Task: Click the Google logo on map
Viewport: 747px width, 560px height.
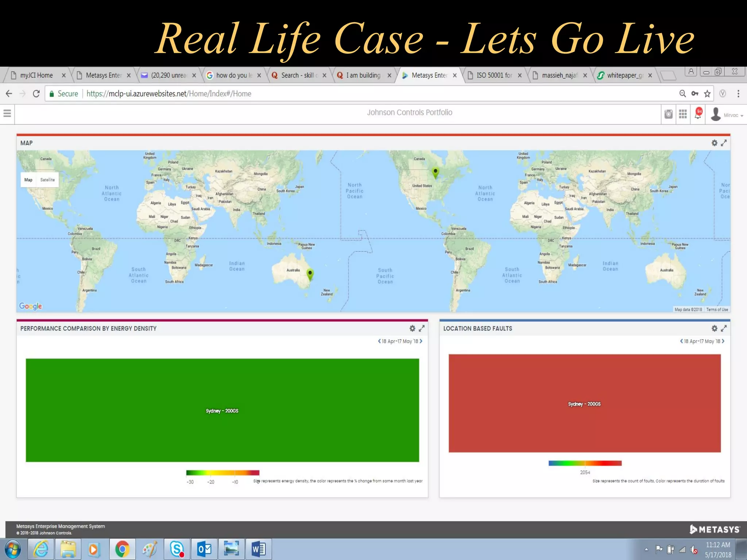Action: (x=31, y=306)
